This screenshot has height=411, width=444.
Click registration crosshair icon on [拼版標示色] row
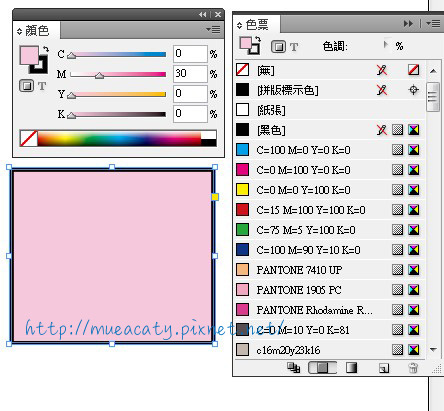(x=414, y=90)
